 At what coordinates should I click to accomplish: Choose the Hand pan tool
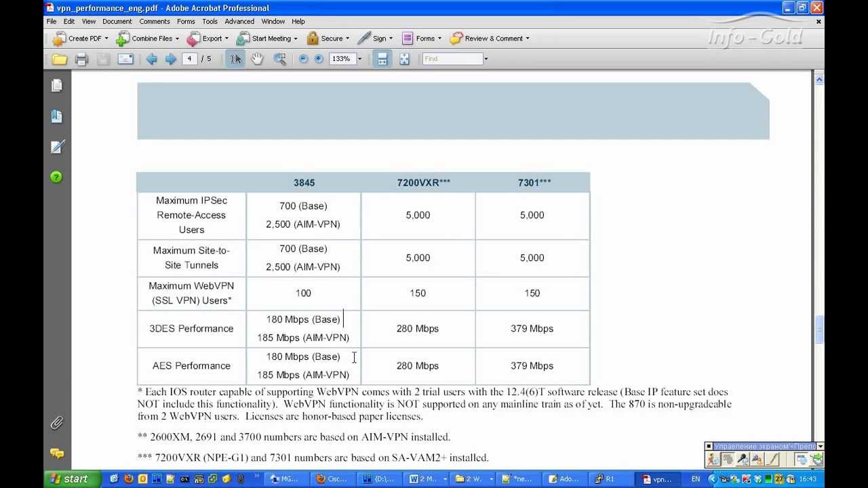[x=257, y=59]
